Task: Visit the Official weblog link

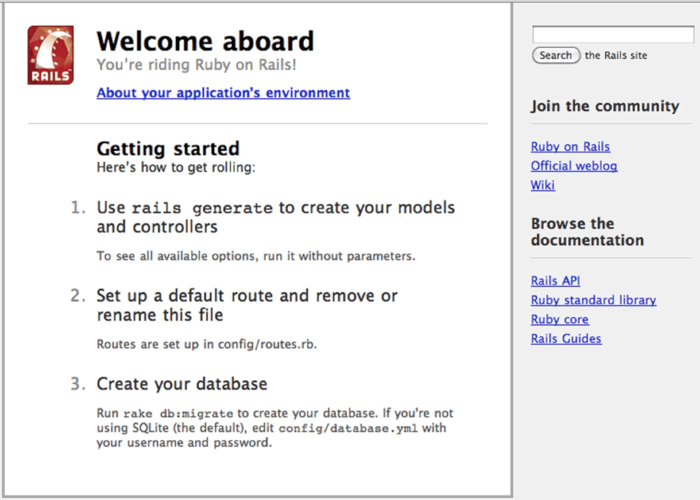Action: [x=573, y=166]
